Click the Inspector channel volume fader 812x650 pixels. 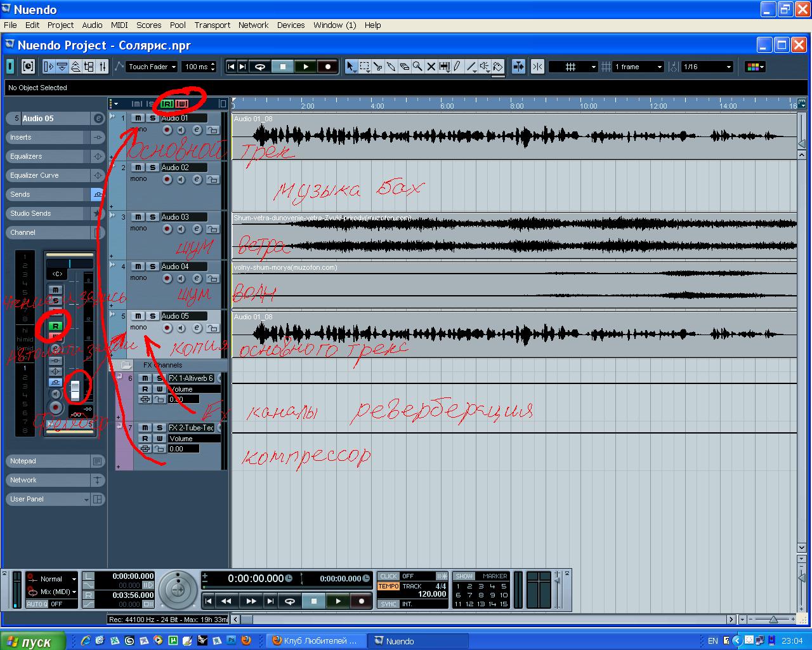[x=75, y=390]
